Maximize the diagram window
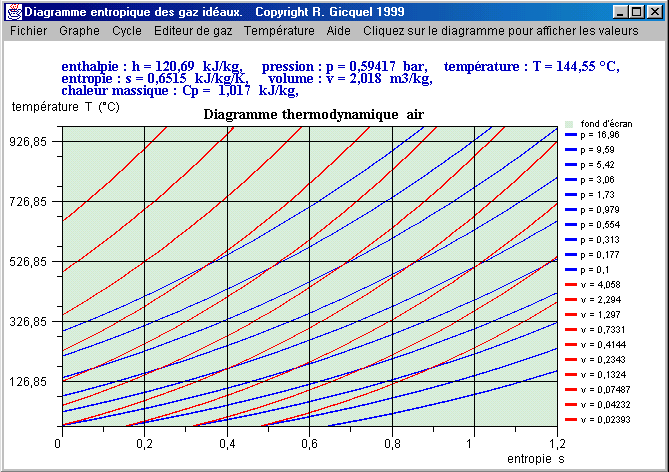Viewport: 669px width, 472px height. pyautogui.click(x=636, y=12)
